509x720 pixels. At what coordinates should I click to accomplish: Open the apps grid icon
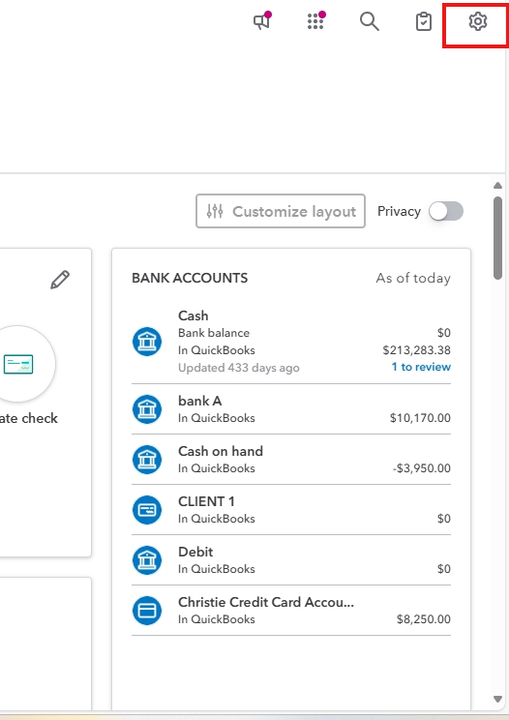(x=316, y=21)
